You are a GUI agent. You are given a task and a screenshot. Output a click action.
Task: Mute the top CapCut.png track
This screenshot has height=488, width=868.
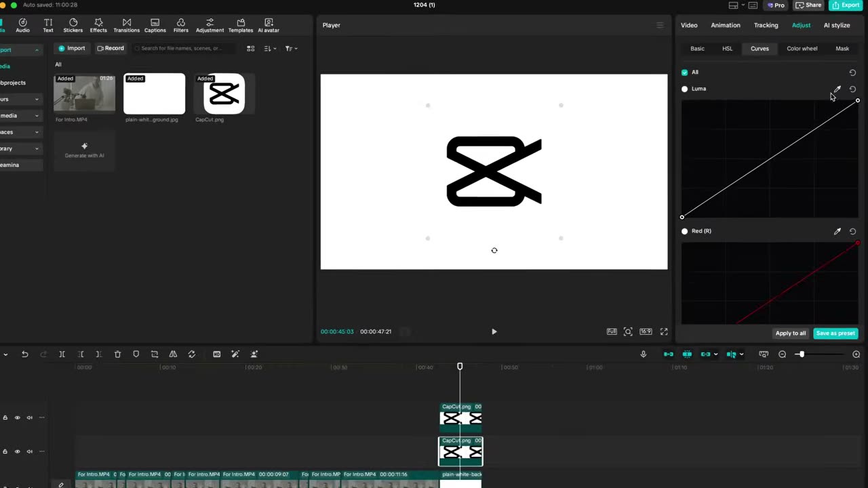(x=29, y=418)
